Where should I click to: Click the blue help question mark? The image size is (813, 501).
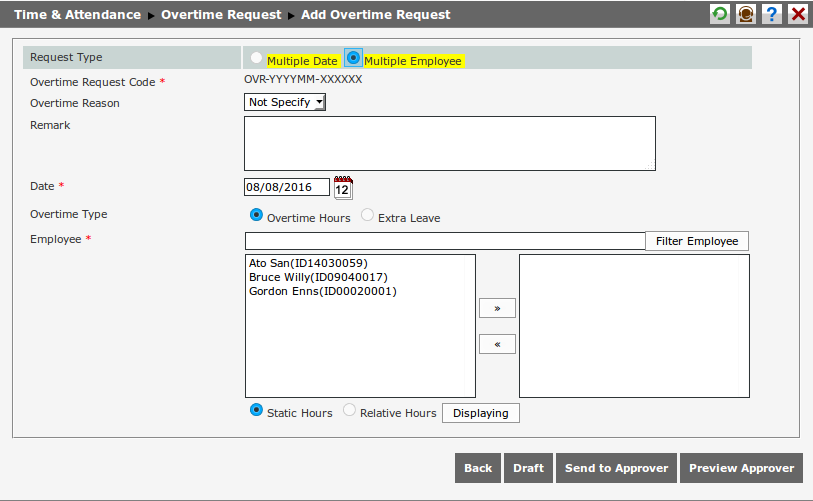pos(771,14)
